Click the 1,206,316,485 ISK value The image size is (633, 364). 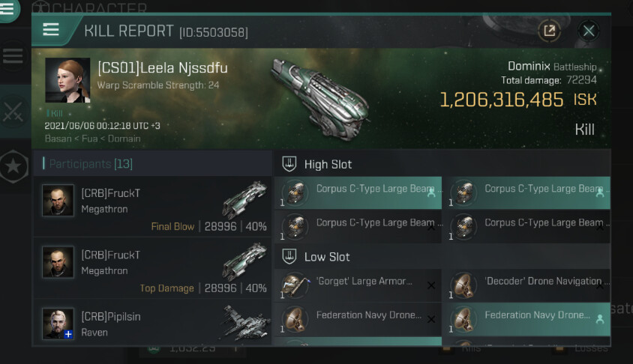pos(501,100)
